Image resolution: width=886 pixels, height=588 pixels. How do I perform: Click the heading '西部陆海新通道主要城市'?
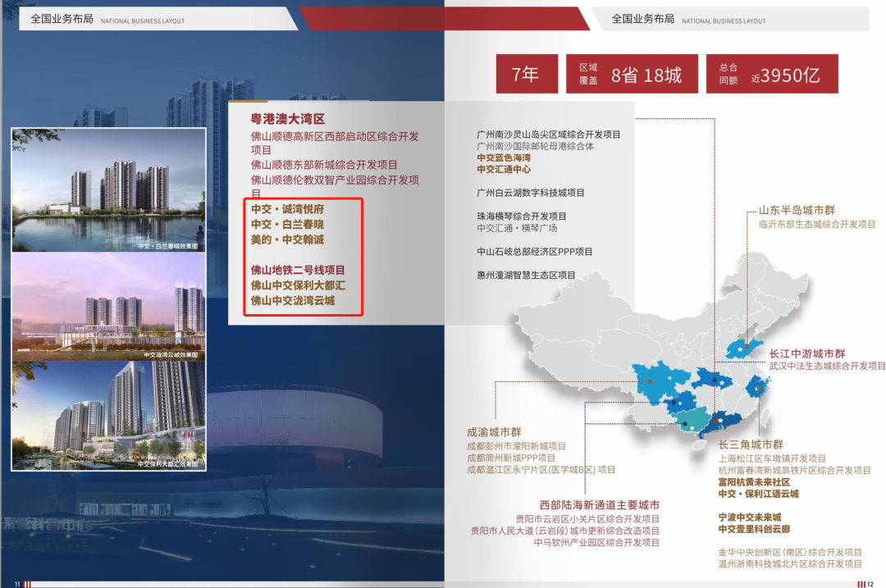(600, 505)
